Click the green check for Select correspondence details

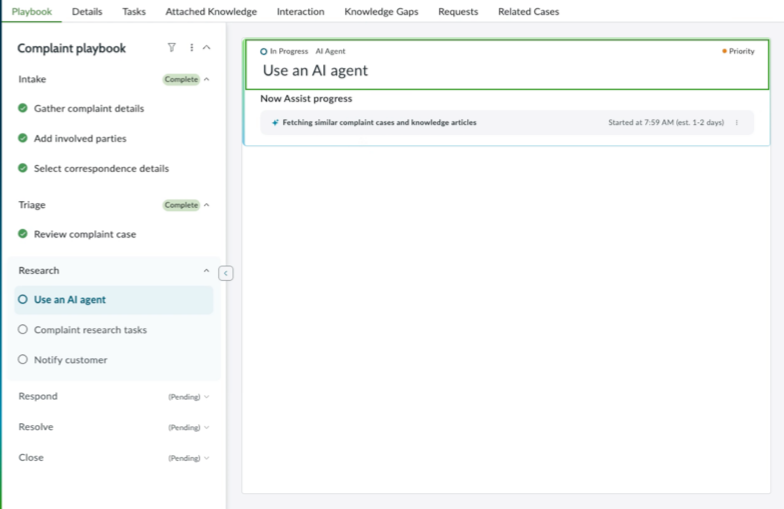tap(22, 168)
